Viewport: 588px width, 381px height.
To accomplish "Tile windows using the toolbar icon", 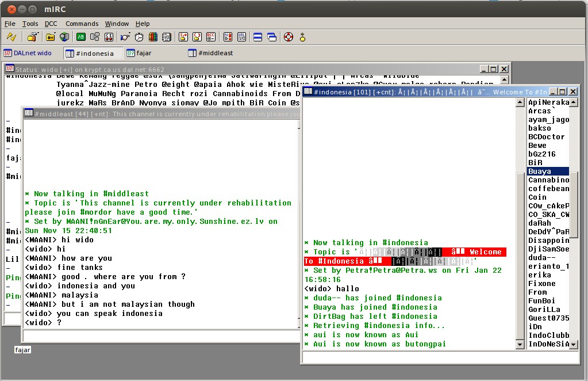I will point(258,37).
